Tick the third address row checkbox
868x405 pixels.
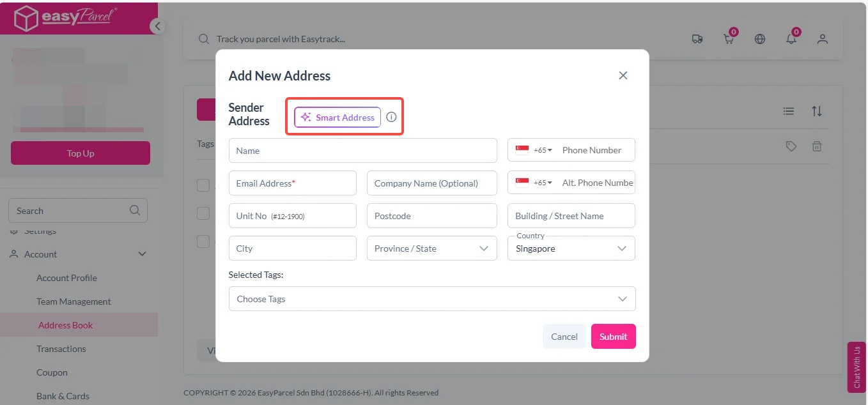click(203, 241)
